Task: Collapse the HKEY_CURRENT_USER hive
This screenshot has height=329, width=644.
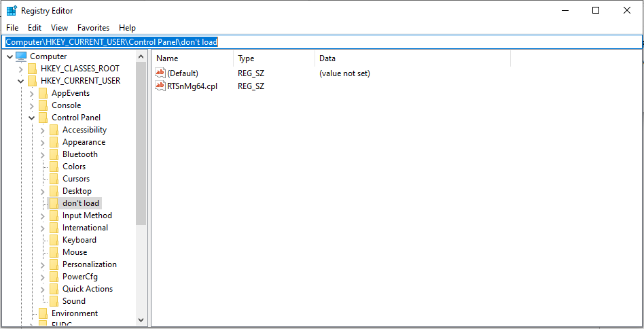Action: [20, 81]
